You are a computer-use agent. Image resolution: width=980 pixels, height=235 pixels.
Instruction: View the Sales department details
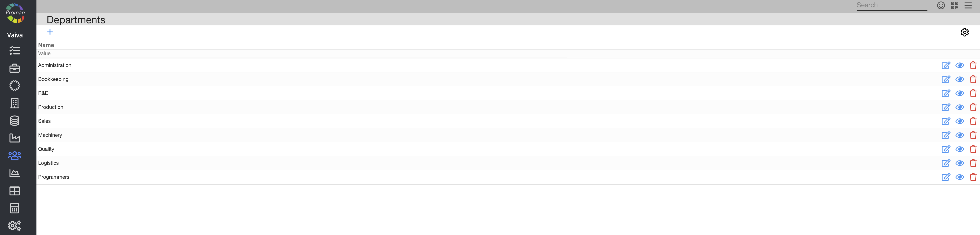(959, 121)
